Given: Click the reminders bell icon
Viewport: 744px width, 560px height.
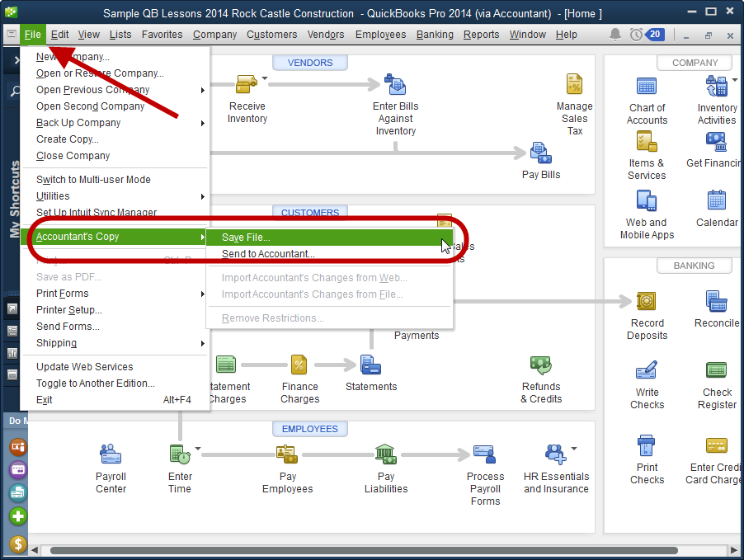Looking at the screenshot, I should 615,34.
